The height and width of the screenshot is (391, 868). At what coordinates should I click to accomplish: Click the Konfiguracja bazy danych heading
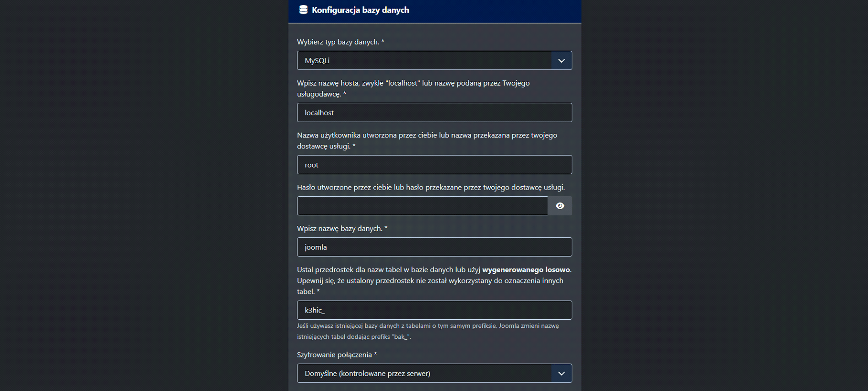(360, 10)
